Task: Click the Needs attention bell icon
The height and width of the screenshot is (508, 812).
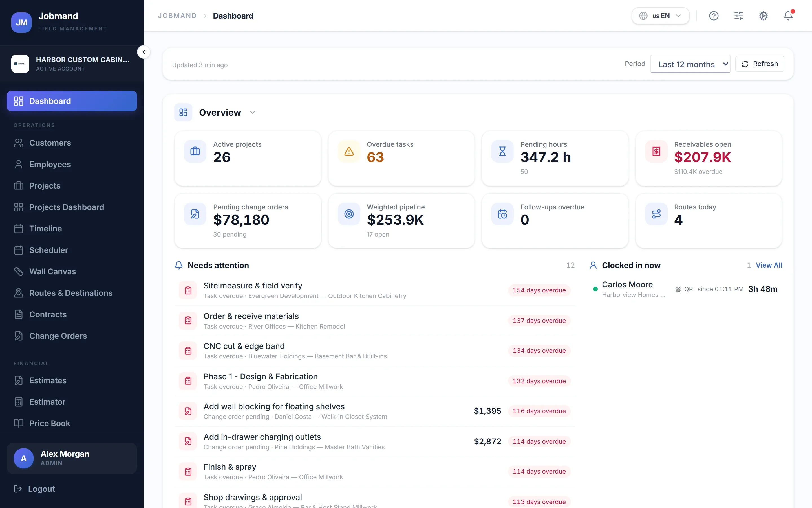Action: (x=179, y=265)
